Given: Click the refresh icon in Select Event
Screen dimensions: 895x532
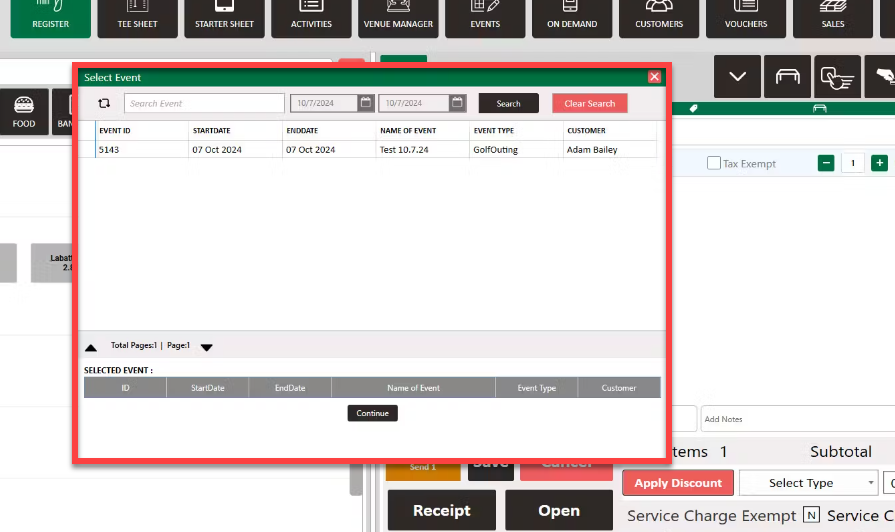Looking at the screenshot, I should [x=104, y=103].
